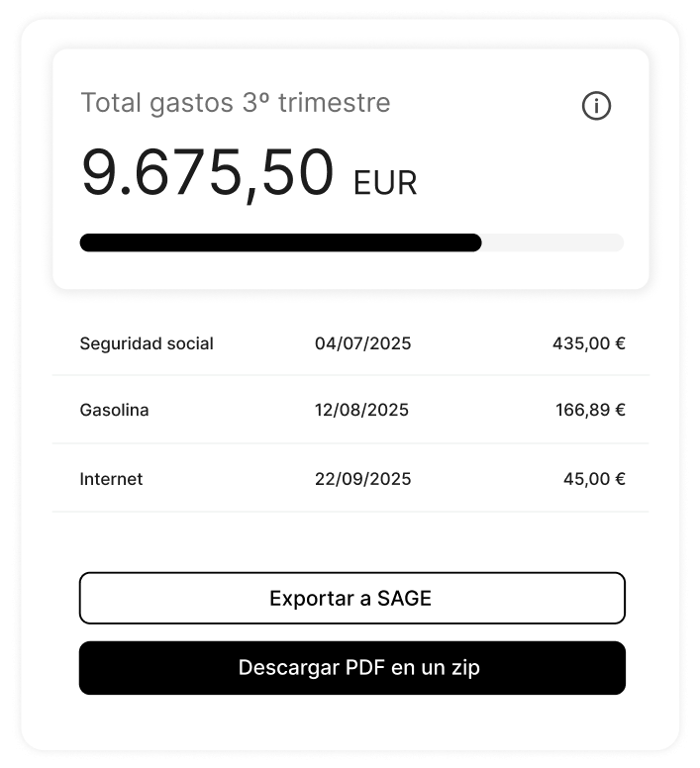Select the Seguridad social expense name
Screen dimensions: 700x768
tap(147, 344)
